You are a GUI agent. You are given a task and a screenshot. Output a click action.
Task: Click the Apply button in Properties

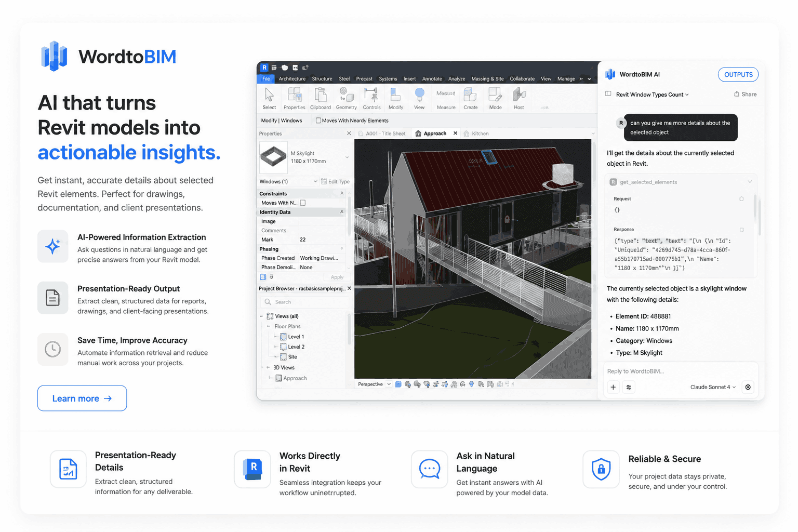pos(337,277)
